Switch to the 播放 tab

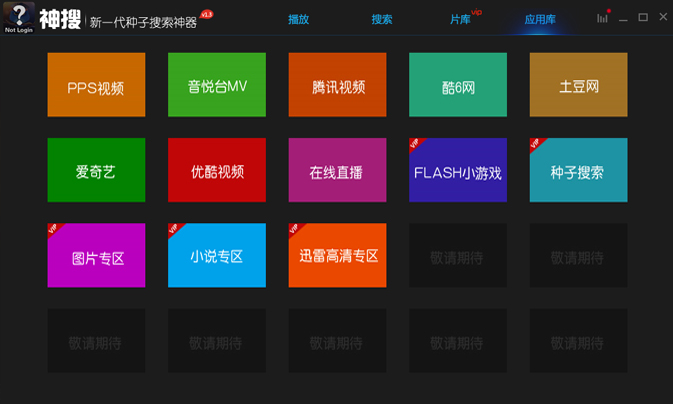299,19
